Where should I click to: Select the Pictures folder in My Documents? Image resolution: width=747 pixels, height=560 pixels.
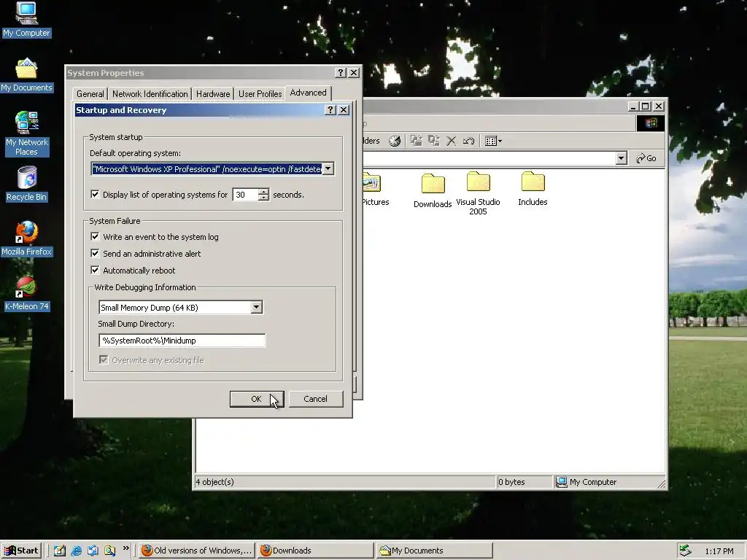[x=376, y=190]
